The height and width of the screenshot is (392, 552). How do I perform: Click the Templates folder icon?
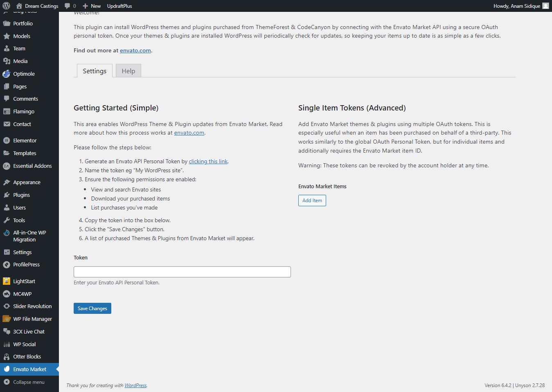click(7, 153)
